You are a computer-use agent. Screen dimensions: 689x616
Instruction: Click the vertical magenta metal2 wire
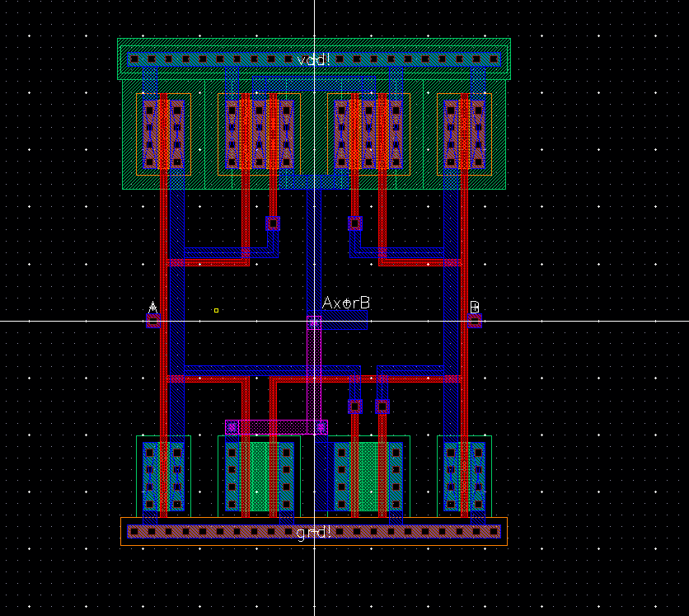pos(314,374)
